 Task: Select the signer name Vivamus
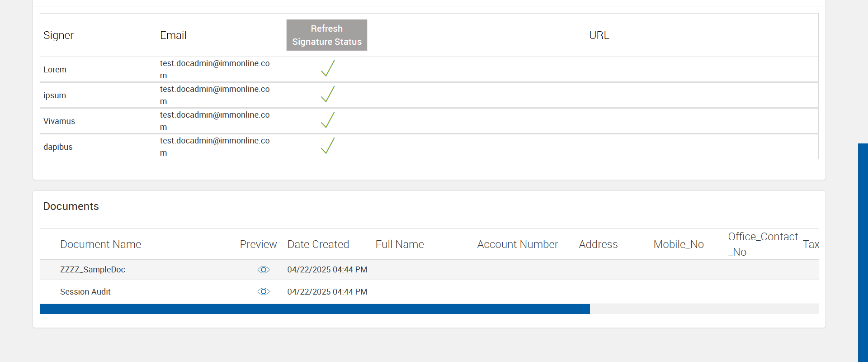pyautogui.click(x=59, y=121)
